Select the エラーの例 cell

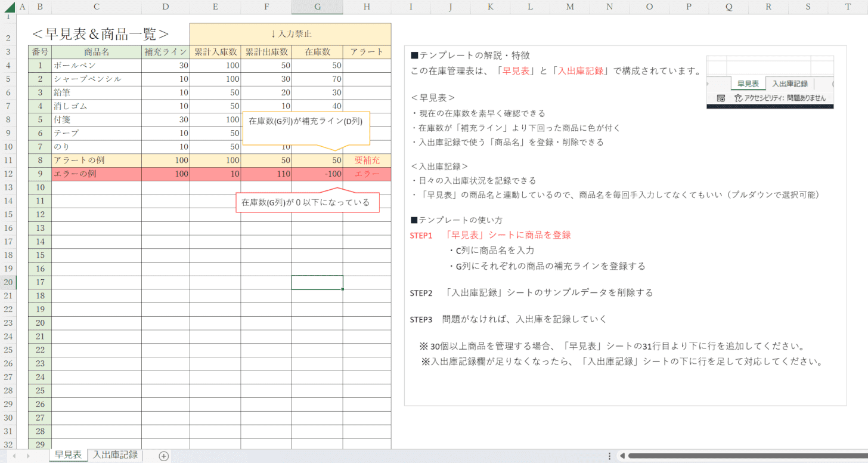[x=97, y=174]
